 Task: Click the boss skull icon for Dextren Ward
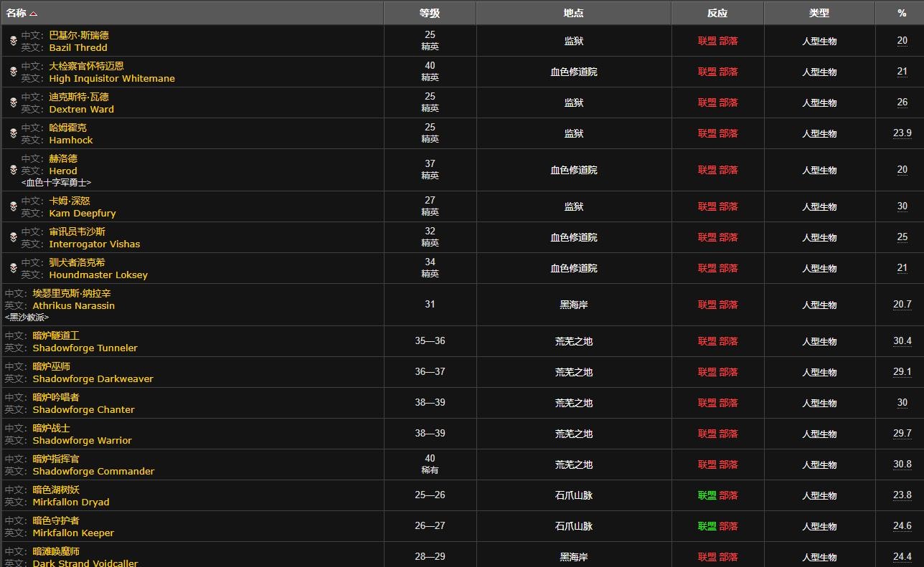13,103
